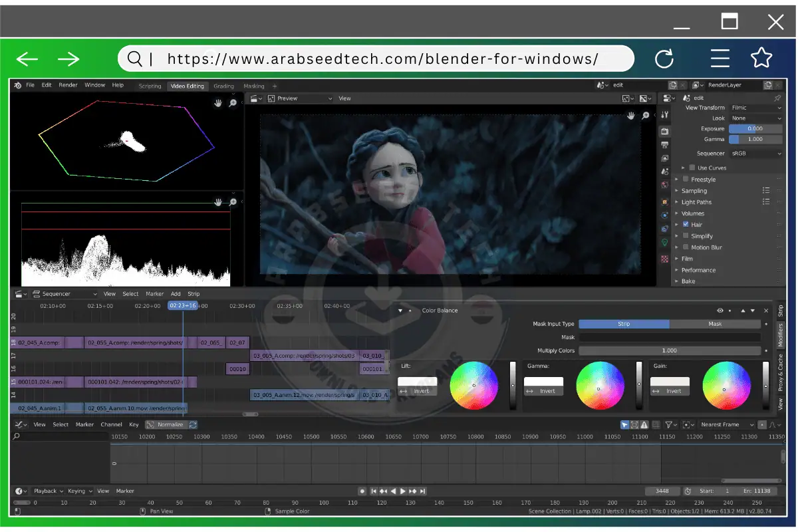
Task: Open the View Transform Filmic dropdown
Action: tap(755, 108)
